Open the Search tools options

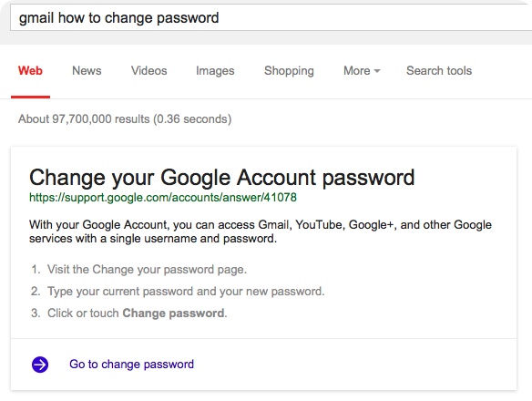pos(439,70)
